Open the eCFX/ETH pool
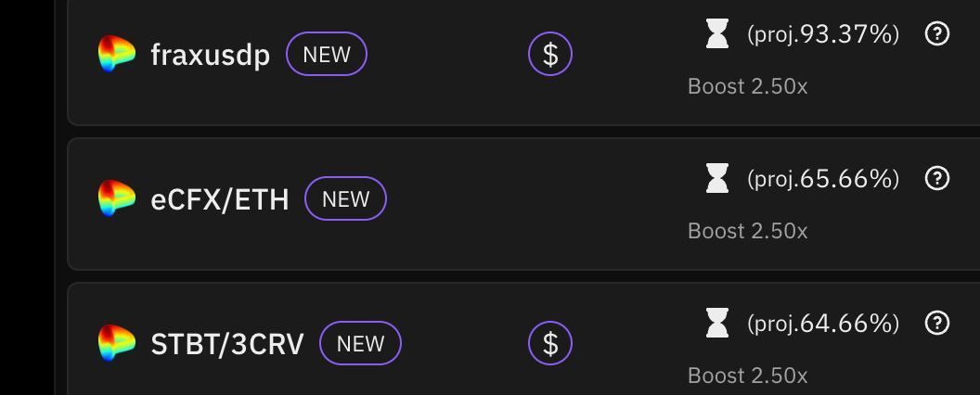 [x=220, y=199]
